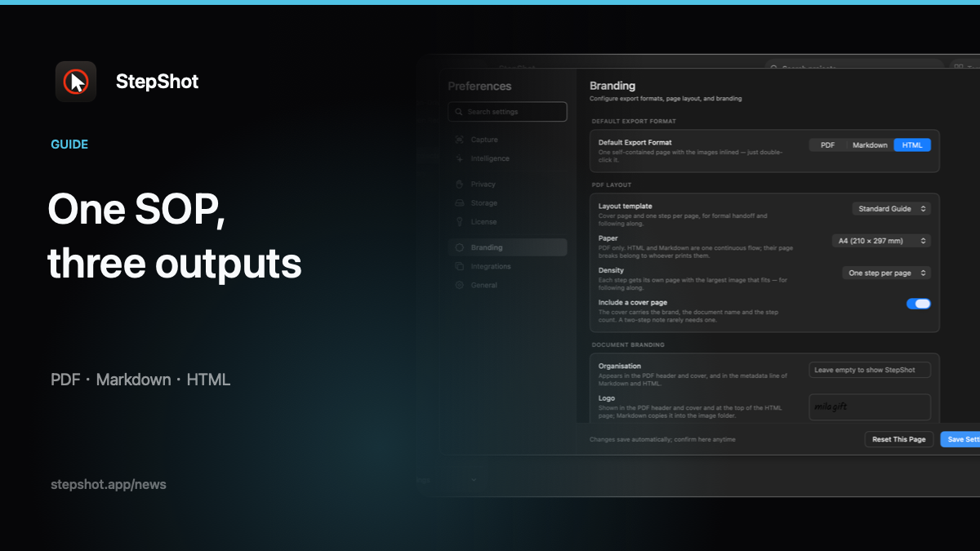The image size is (980, 551).
Task: Focus the Search settings field
Action: [507, 112]
